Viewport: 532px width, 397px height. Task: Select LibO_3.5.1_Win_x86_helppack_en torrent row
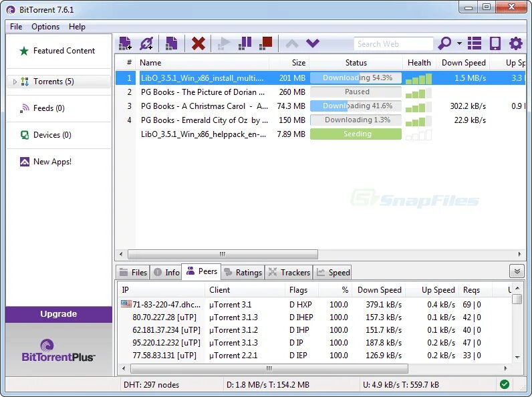point(320,134)
